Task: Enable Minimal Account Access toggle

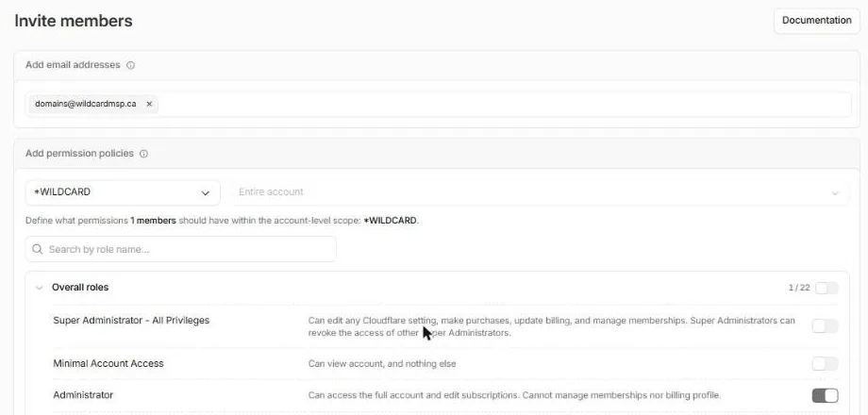Action: tap(825, 363)
